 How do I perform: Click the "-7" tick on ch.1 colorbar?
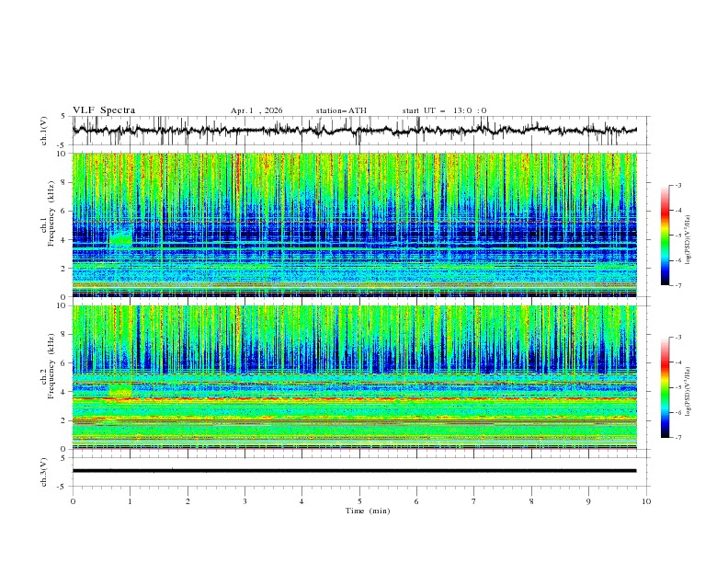pyautogui.click(x=678, y=286)
